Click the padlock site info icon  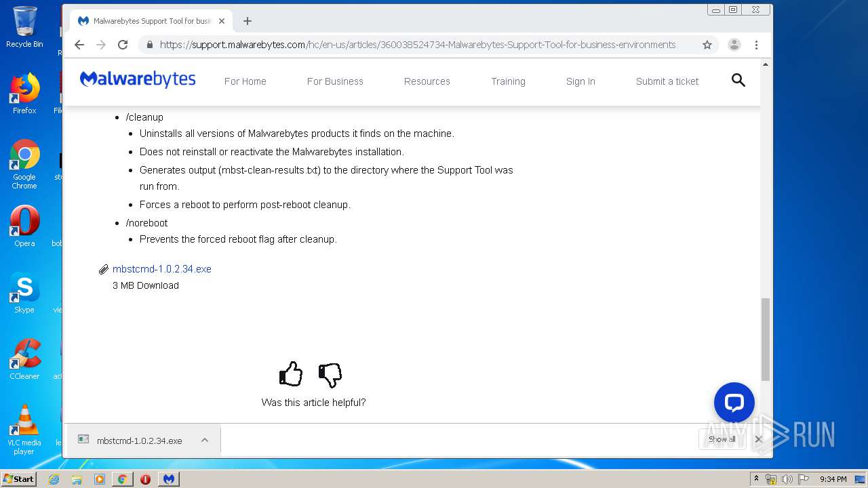[149, 45]
